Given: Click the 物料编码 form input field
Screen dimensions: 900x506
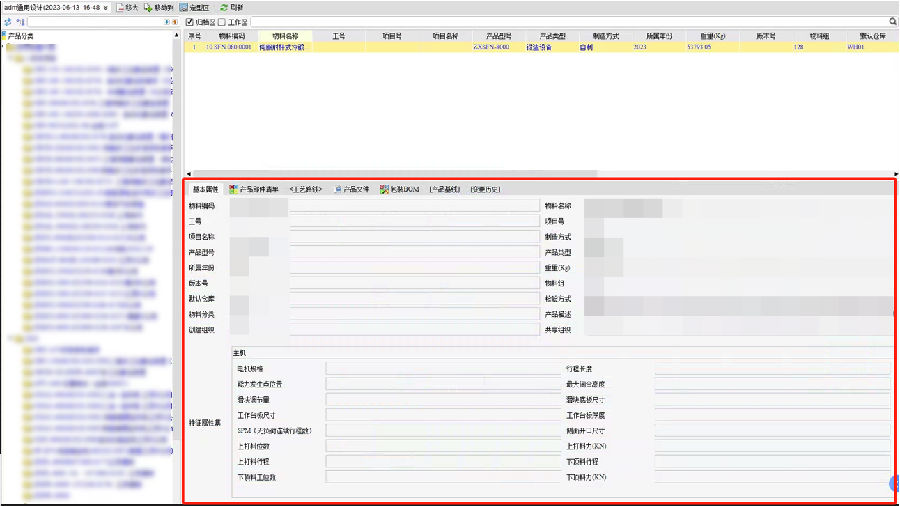Looking at the screenshot, I should point(385,205).
